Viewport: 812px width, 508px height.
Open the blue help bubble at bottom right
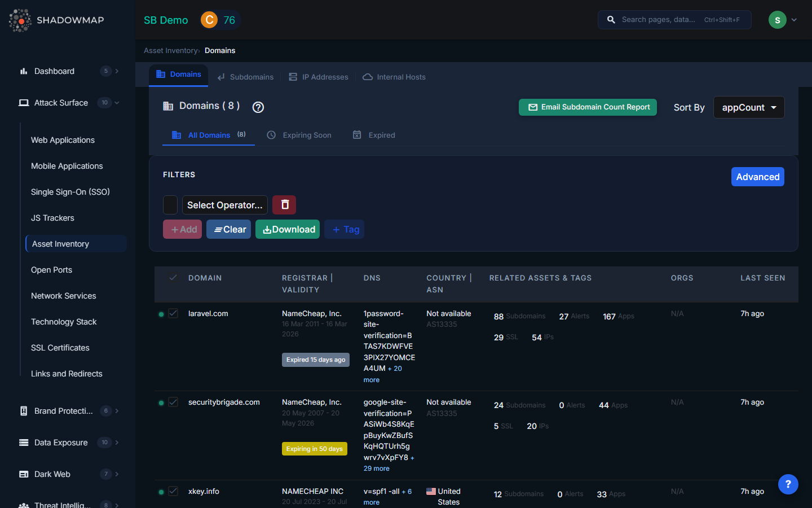coord(788,484)
